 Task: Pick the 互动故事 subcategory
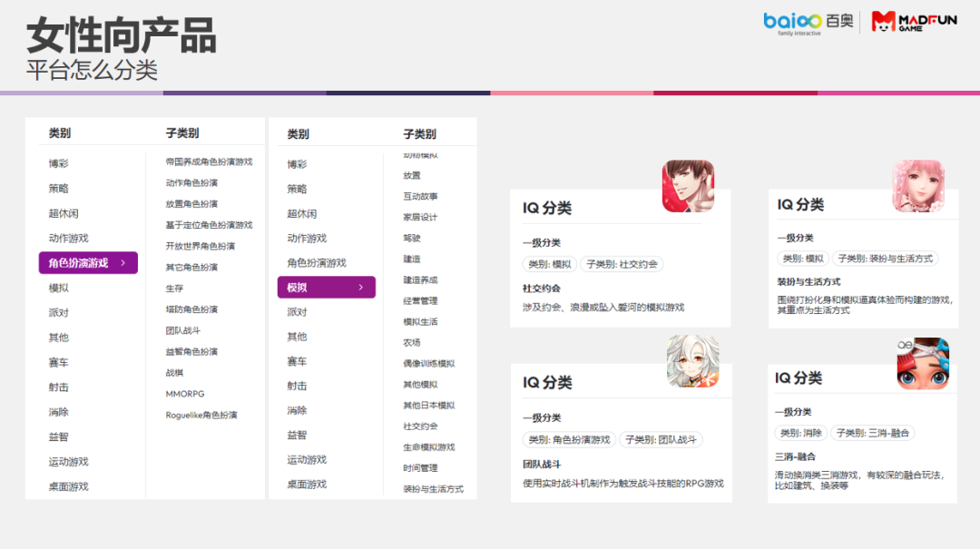(x=421, y=196)
